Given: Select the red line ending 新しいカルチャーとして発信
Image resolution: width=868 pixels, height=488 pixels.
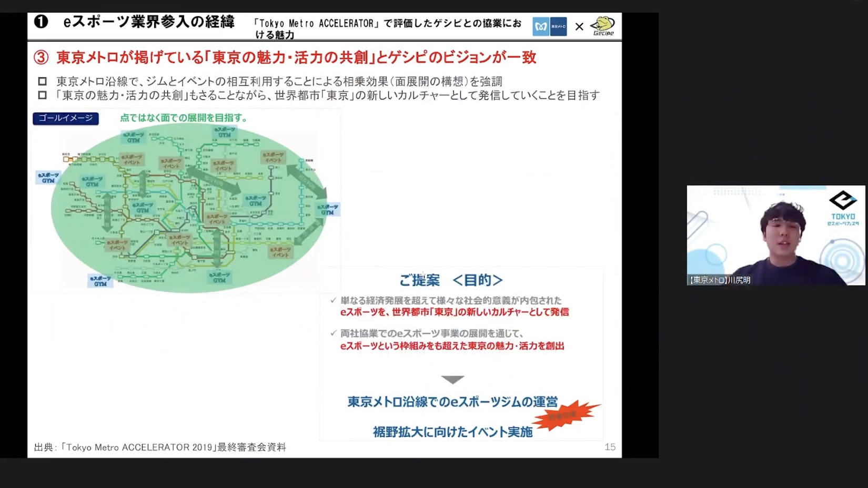Looking at the screenshot, I should pos(455,312).
